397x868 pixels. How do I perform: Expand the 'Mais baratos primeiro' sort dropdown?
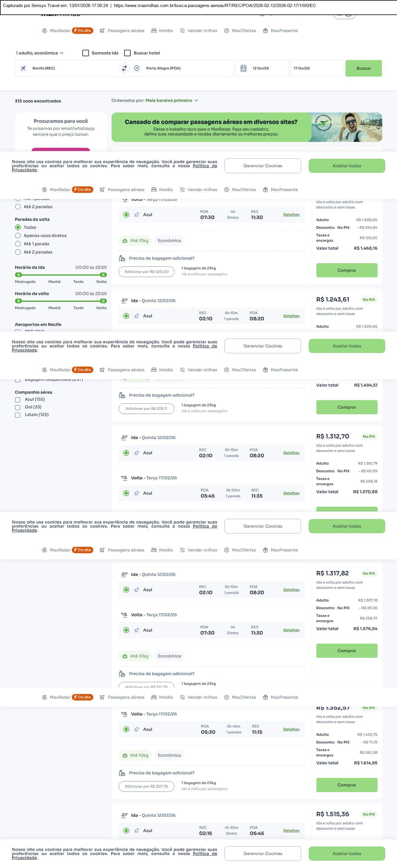171,100
